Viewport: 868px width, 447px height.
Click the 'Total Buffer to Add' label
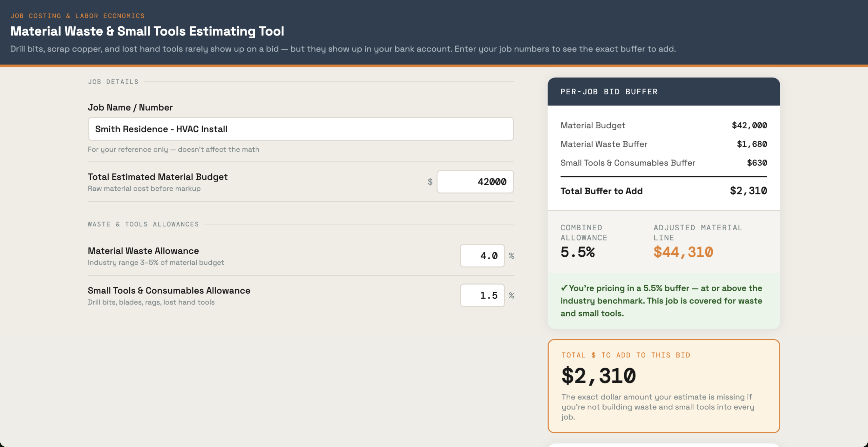(601, 191)
